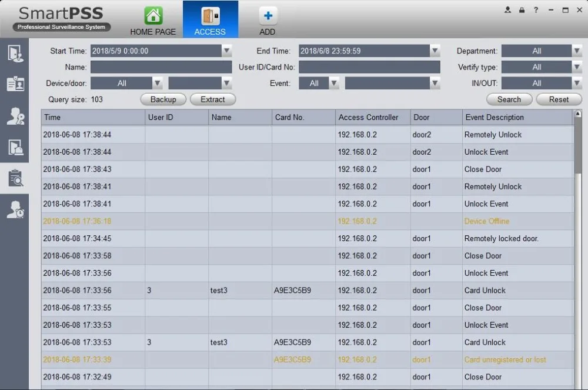
Task: Click the Name input field
Action: (161, 67)
